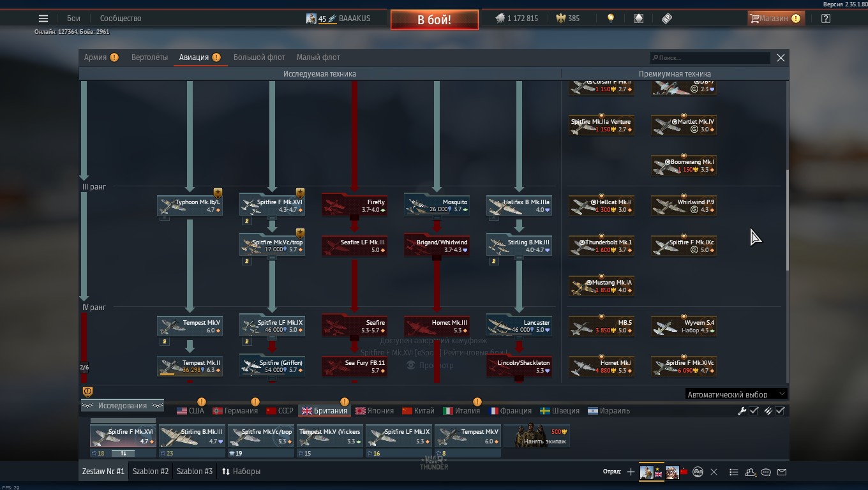The width and height of the screenshot is (868, 490).
Task: Select Stirling B.Mk.III crew slot
Action: point(192,437)
